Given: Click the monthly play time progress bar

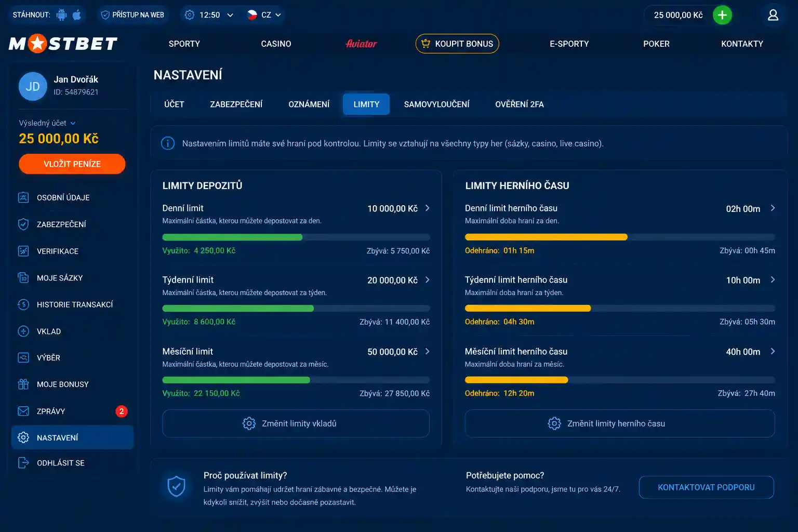Looking at the screenshot, I should pos(620,380).
